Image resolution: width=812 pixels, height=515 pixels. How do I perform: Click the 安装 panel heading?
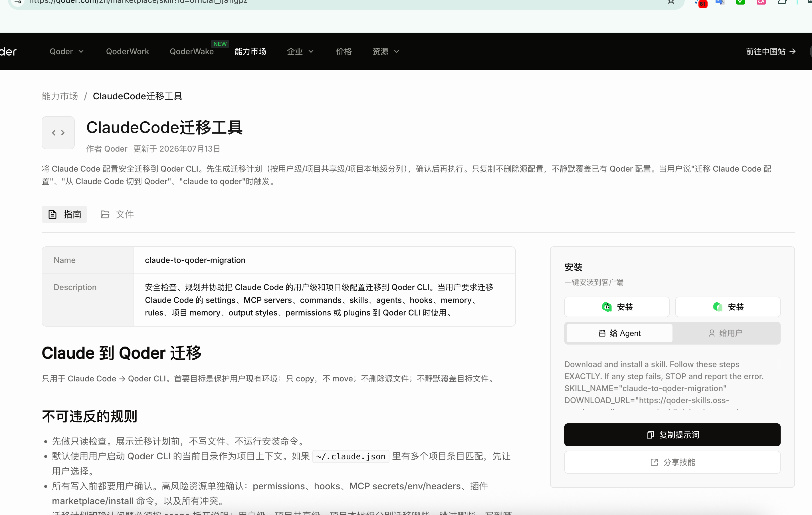573,267
